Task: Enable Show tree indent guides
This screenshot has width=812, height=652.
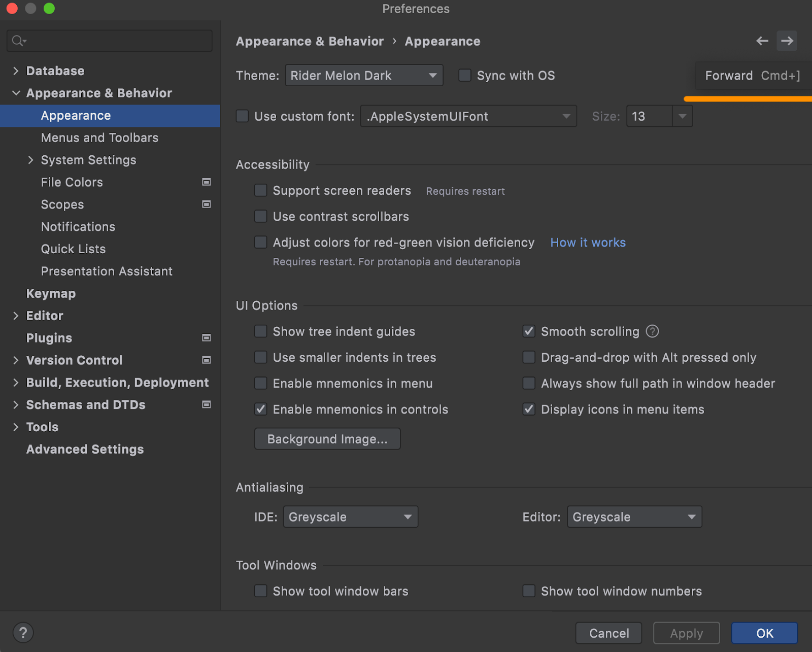Action: (261, 331)
